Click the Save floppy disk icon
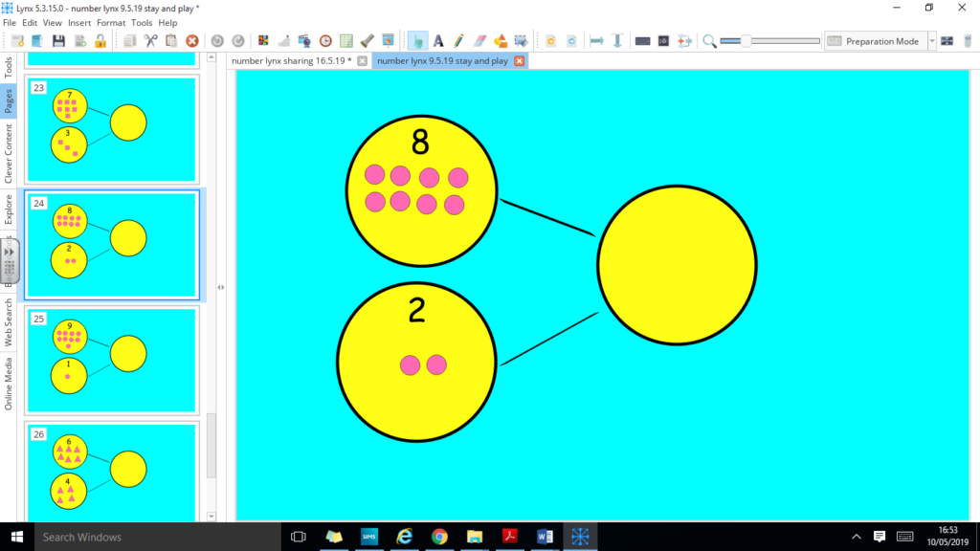The width and height of the screenshot is (980, 551). pyautogui.click(x=58, y=41)
